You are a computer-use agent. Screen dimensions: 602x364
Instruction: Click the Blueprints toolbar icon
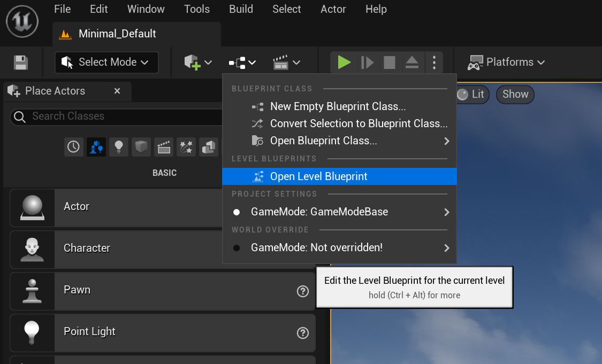coord(237,63)
